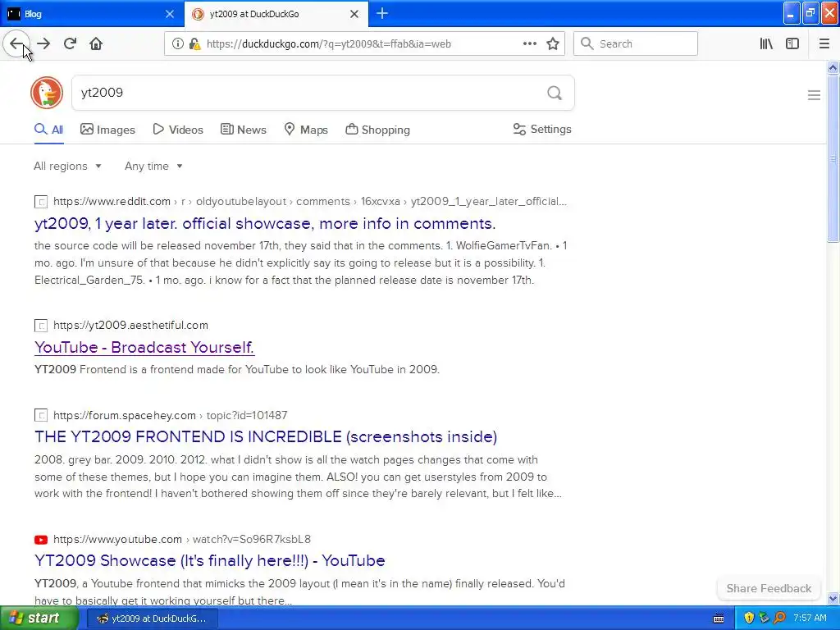Select the Shopping search tab
Screen dimensions: 840x630
pos(377,130)
